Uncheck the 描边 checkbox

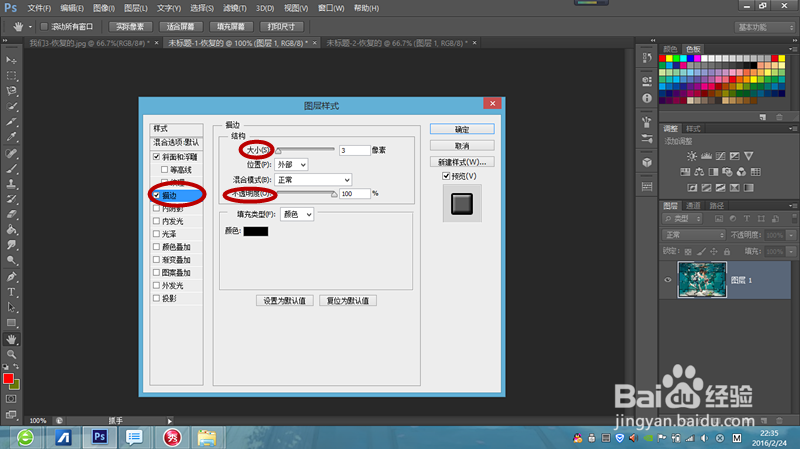click(x=157, y=195)
